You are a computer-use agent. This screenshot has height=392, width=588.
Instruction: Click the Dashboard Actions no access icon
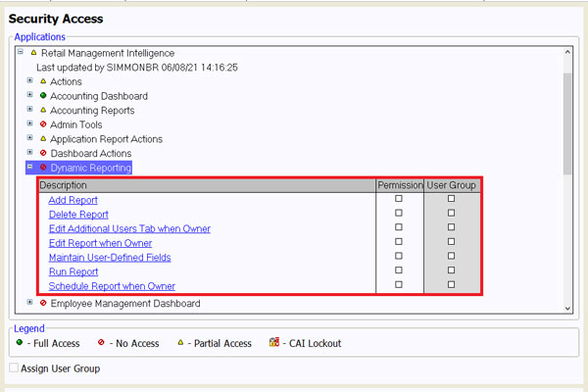click(43, 154)
